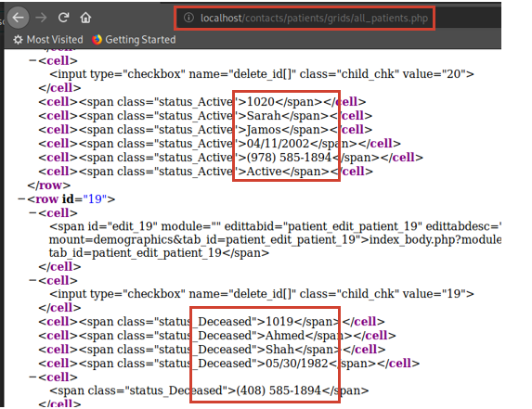Open the Getting Started bookmark
532x409 pixels.
134,40
